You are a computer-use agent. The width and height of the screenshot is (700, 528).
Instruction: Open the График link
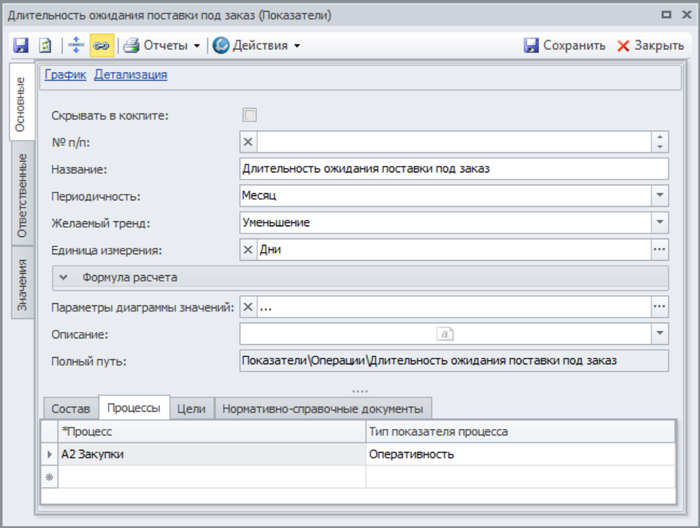[x=65, y=74]
